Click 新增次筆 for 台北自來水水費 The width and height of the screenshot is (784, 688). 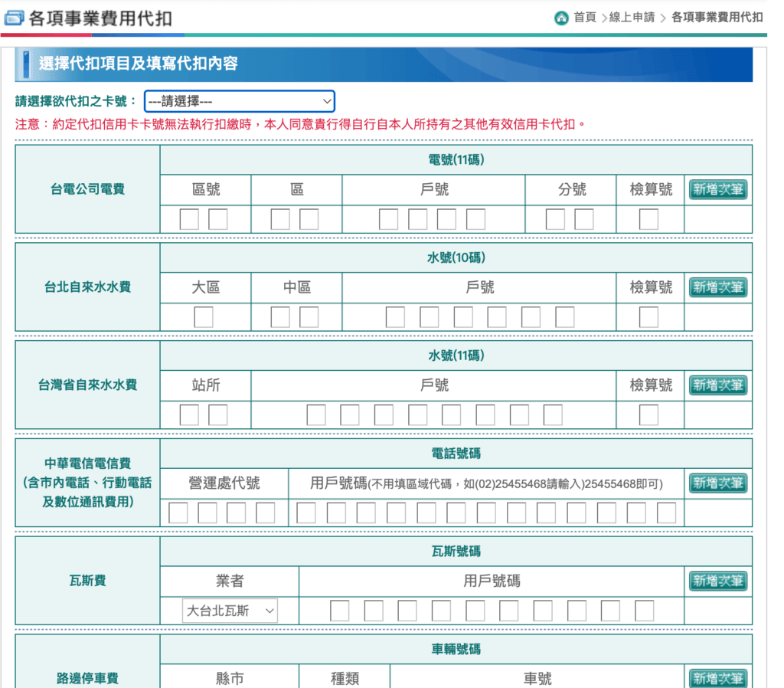717,287
